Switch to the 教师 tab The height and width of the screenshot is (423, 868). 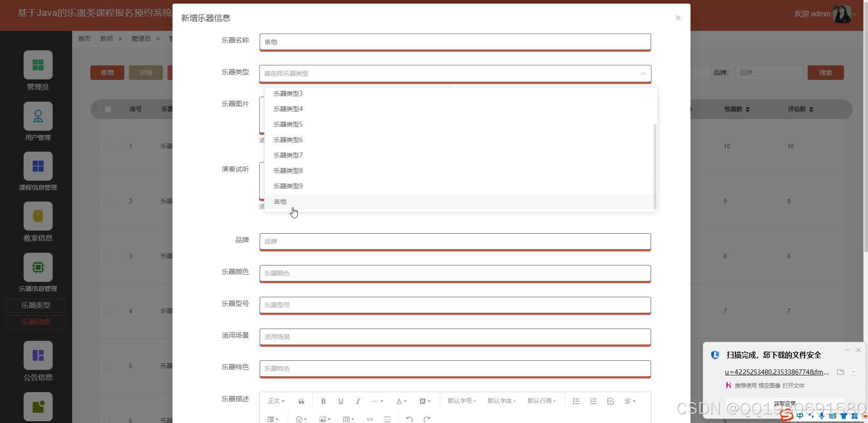click(107, 39)
